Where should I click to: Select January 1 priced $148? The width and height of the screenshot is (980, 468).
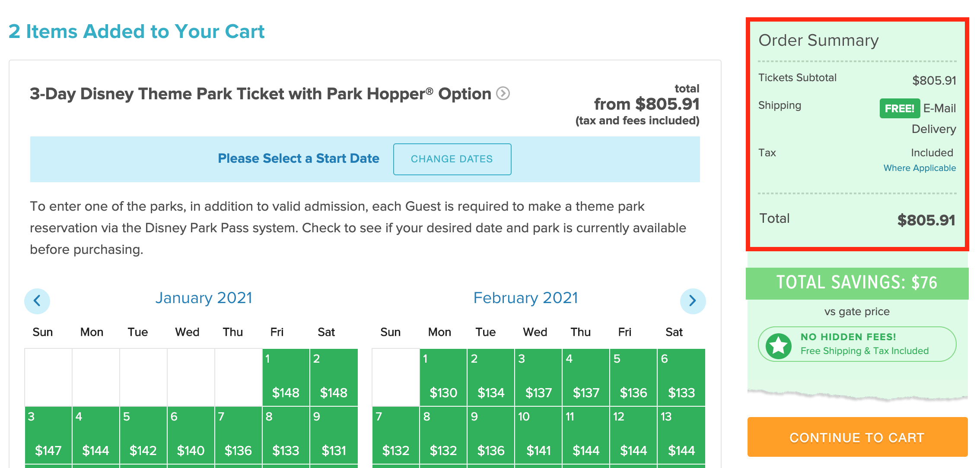click(286, 377)
